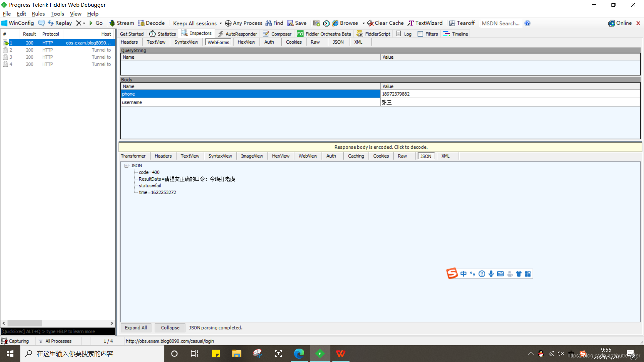
Task: Open All Processes filter in status bar
Action: 55,341
